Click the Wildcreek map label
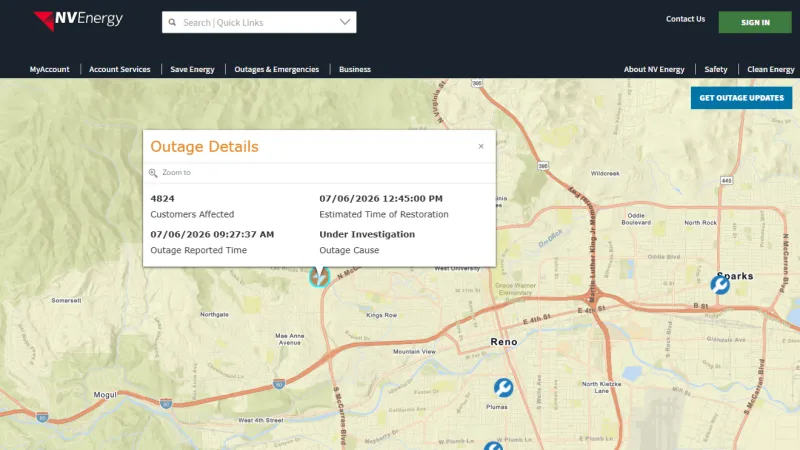This screenshot has height=450, width=800. click(605, 173)
